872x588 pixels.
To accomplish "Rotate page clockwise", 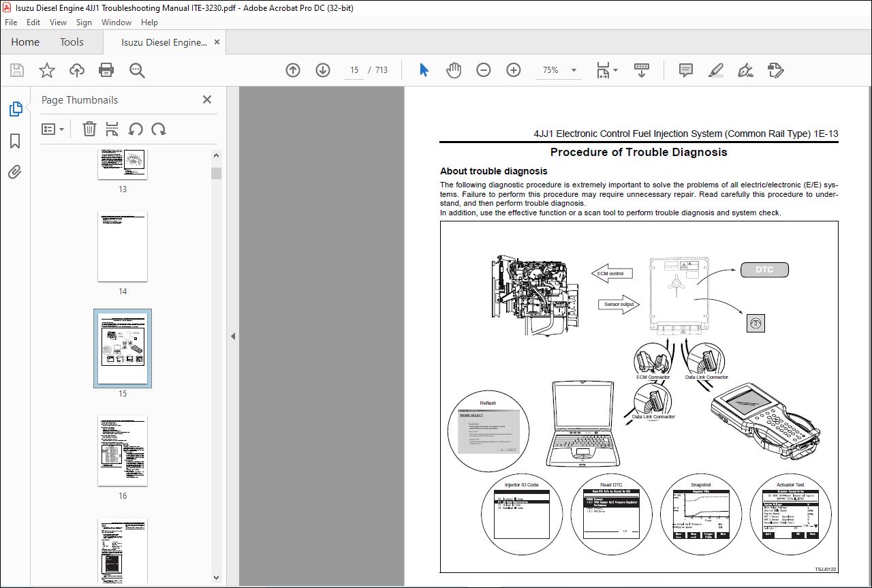I will click(x=159, y=129).
